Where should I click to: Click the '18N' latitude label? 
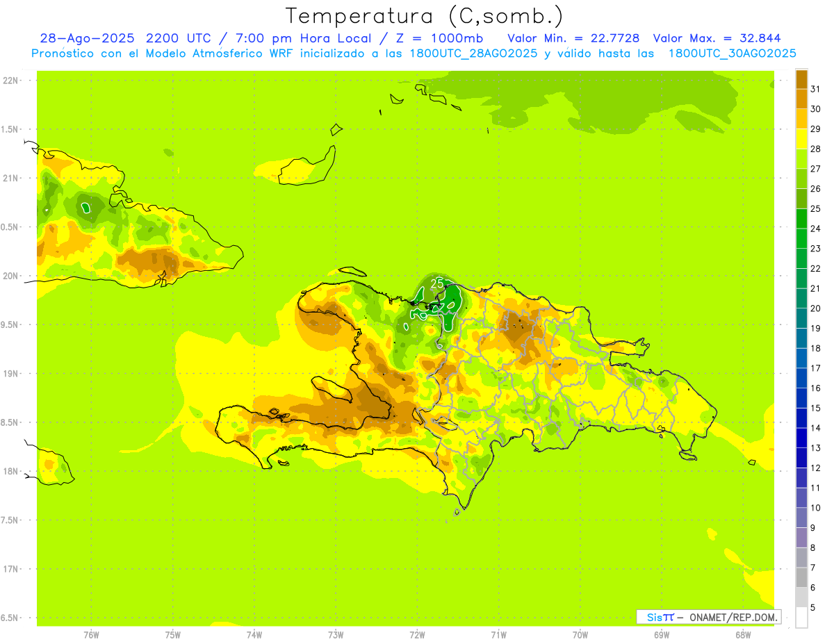pyautogui.click(x=10, y=471)
